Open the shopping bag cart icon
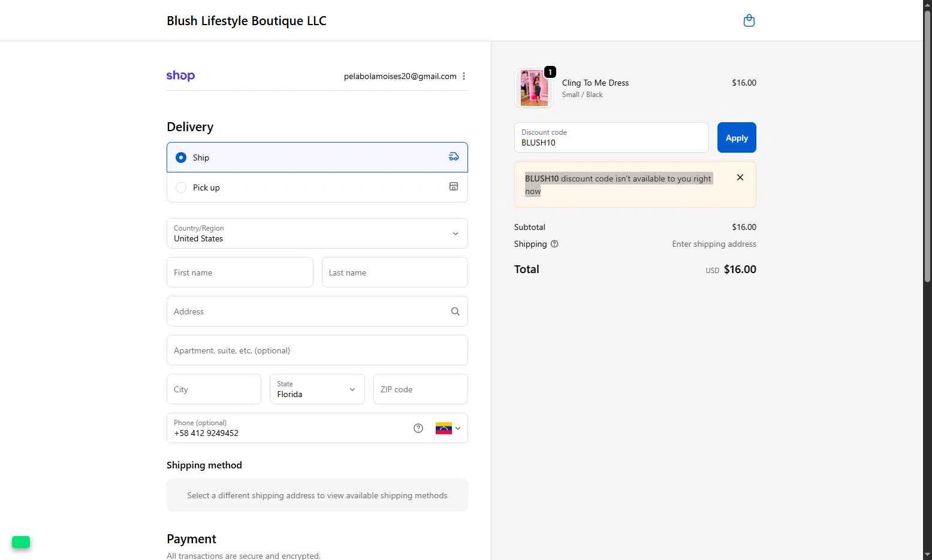 (x=749, y=20)
